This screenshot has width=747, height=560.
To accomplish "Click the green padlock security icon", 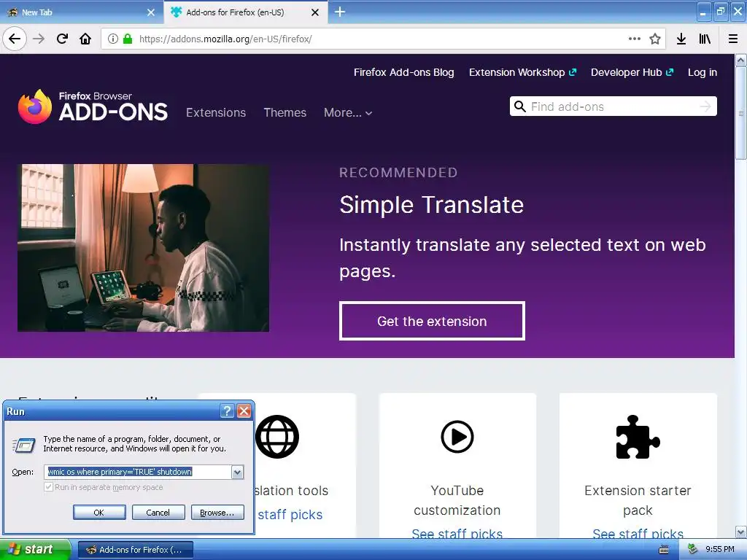I will 127,39.
